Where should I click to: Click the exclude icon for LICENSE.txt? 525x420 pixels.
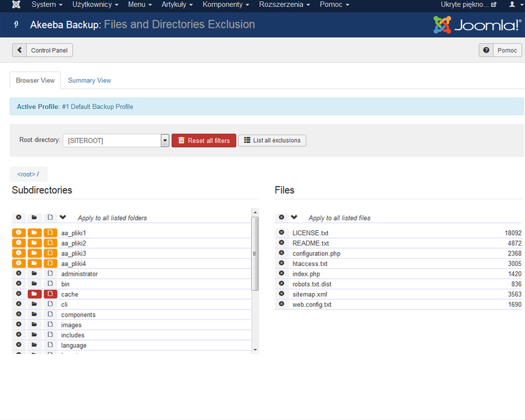[x=282, y=232]
